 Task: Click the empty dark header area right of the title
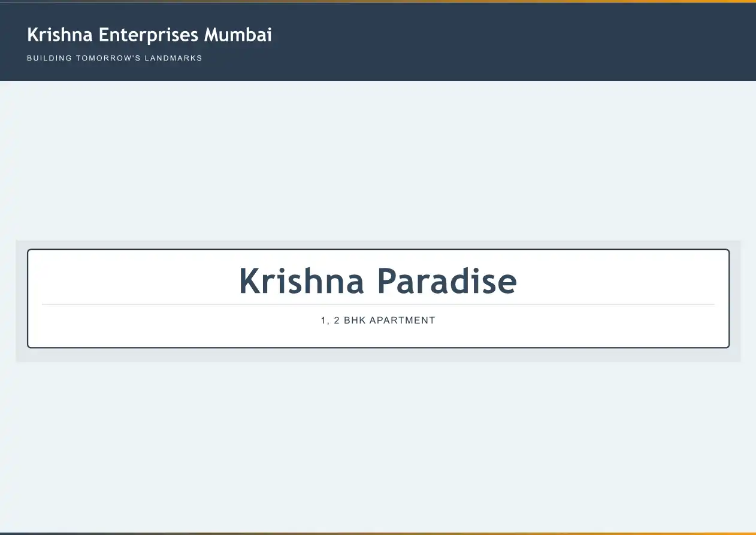pyautogui.click(x=509, y=42)
